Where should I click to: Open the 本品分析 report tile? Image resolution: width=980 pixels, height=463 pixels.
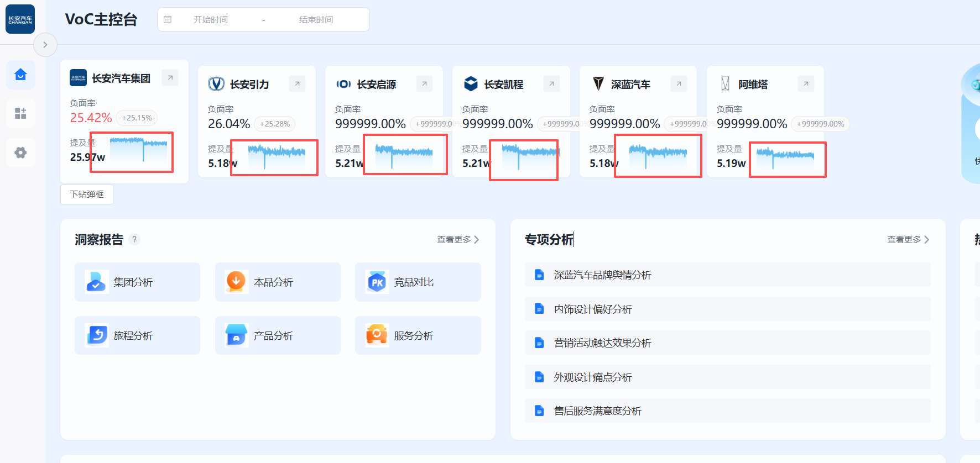[x=278, y=282]
